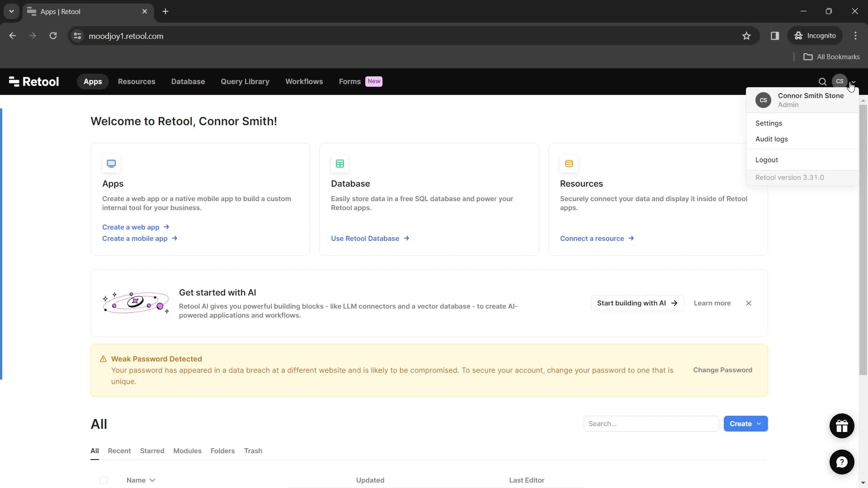Image resolution: width=868 pixels, height=488 pixels.
Task: Open a new browser tab
Action: click(x=165, y=11)
